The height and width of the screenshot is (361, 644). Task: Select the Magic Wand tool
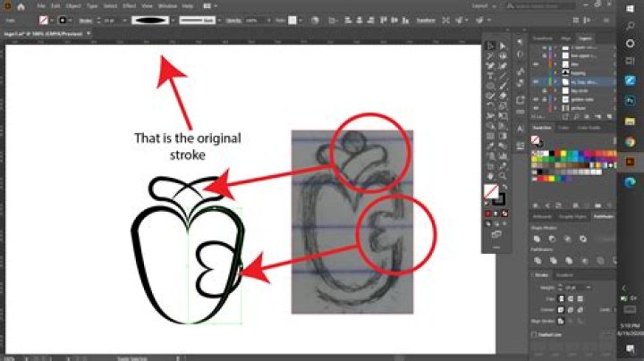click(x=490, y=55)
